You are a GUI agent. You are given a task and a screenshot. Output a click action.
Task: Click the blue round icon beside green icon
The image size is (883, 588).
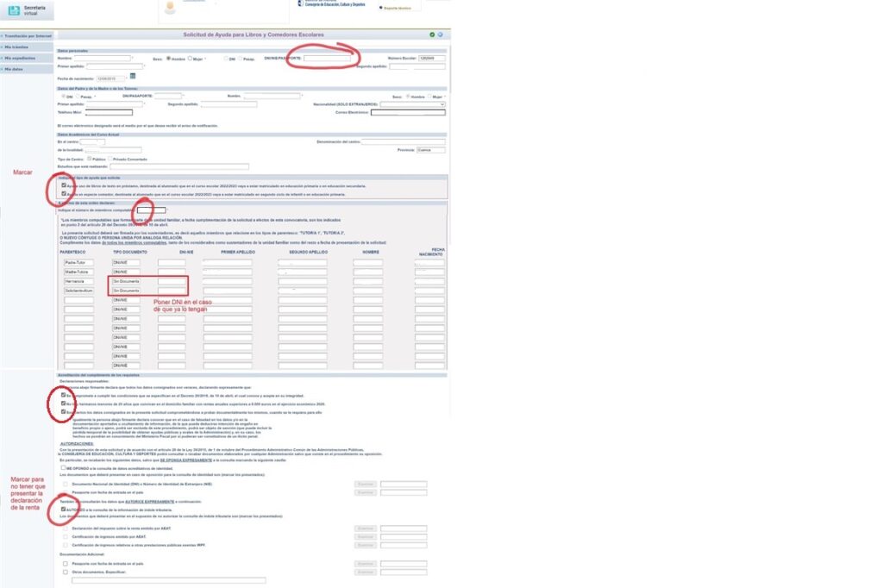pos(441,35)
